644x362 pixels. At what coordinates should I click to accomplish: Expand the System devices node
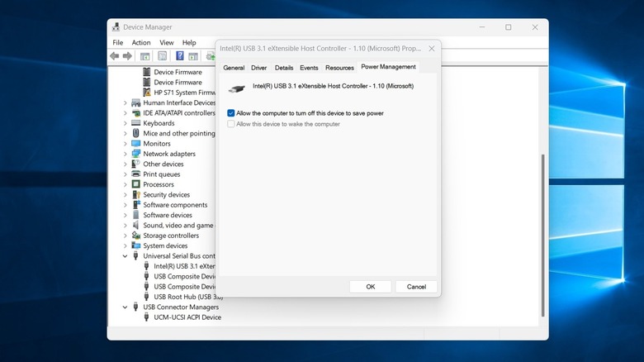(x=125, y=245)
